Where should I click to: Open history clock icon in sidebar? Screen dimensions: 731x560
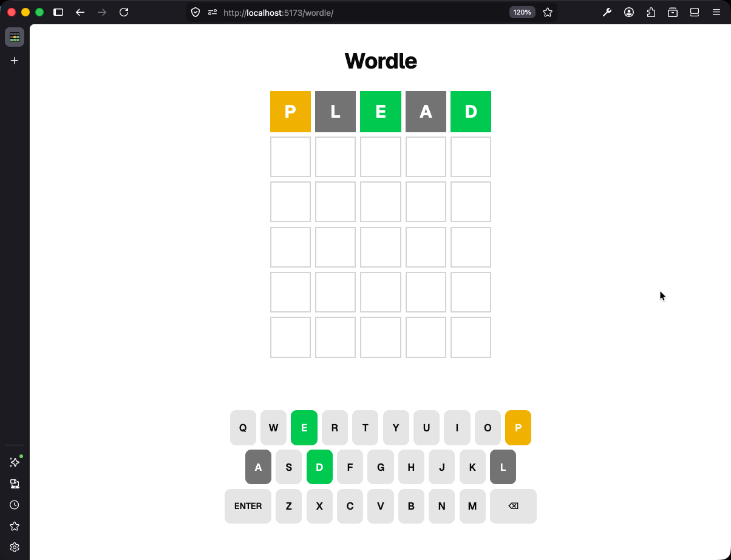tap(15, 505)
